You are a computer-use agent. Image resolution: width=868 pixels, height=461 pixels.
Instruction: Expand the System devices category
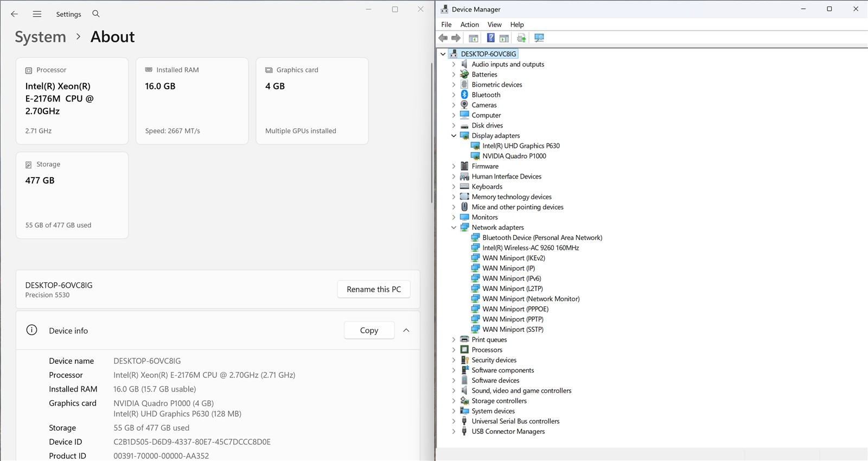click(x=454, y=411)
